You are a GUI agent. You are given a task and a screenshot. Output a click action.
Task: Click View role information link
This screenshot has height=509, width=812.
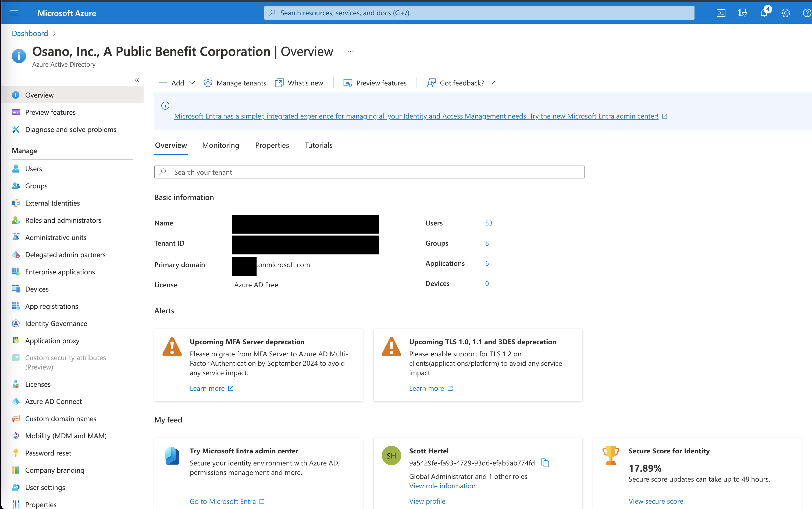pos(442,486)
